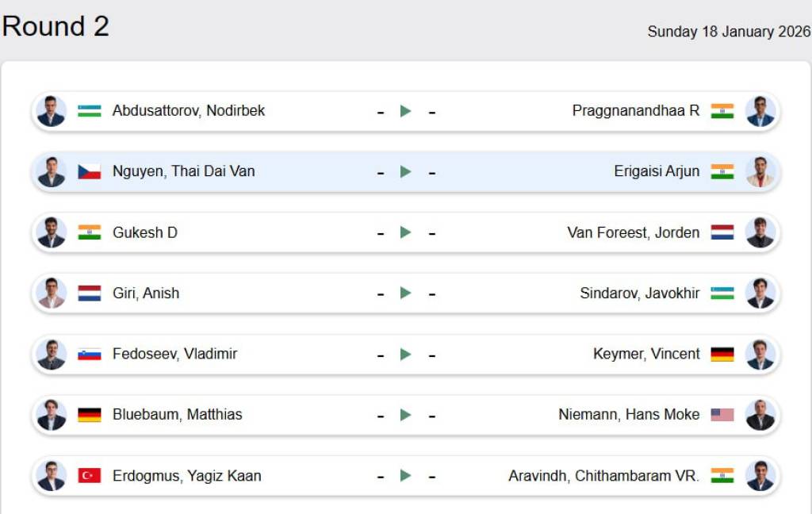Click Erigaisi Arjun's avatar photo
Screen dimensions: 812x514
click(760, 171)
